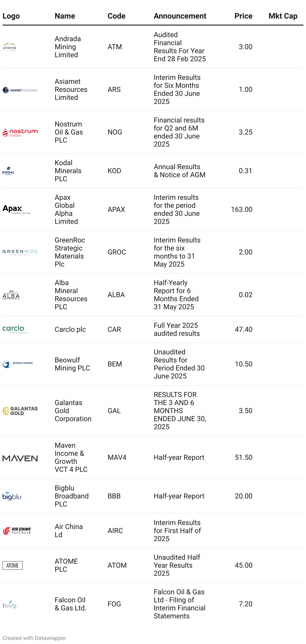Click Falcon Oil & Gas price 7.20
This screenshot has height=644, width=306.
[245, 604]
